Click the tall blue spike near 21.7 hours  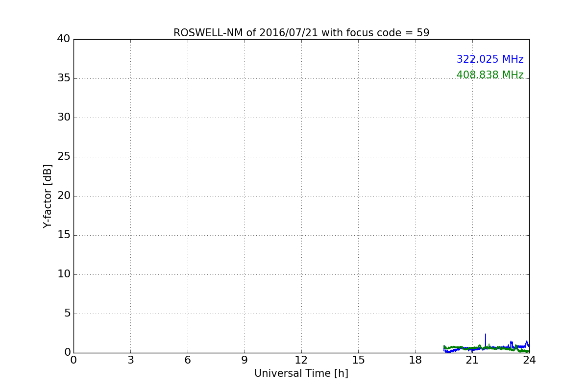pos(486,340)
